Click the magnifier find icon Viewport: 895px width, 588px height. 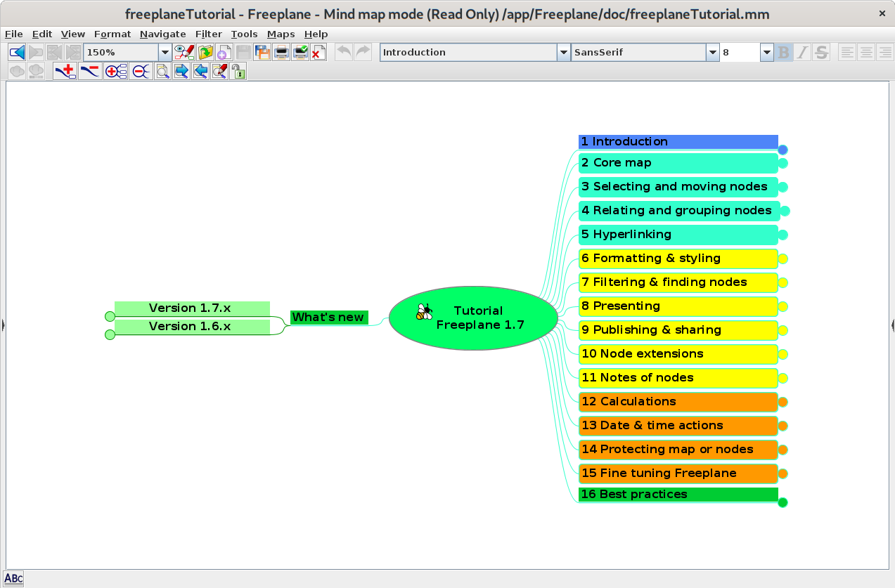pyautogui.click(x=162, y=71)
